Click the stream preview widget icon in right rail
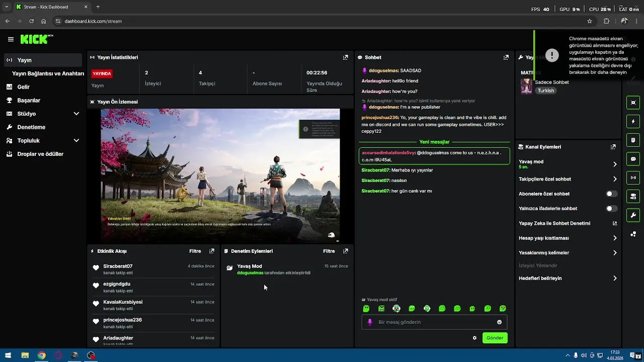This screenshot has width=644, height=362. pos(633,103)
